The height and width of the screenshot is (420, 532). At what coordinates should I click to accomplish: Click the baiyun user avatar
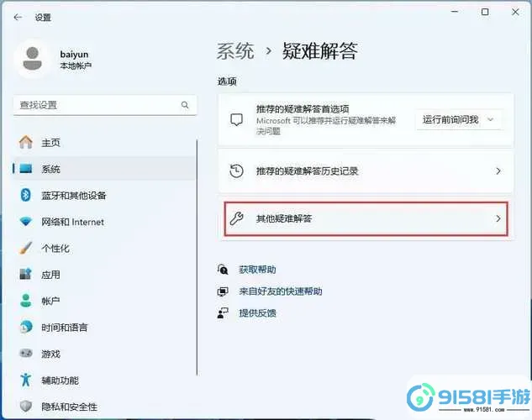(34, 60)
